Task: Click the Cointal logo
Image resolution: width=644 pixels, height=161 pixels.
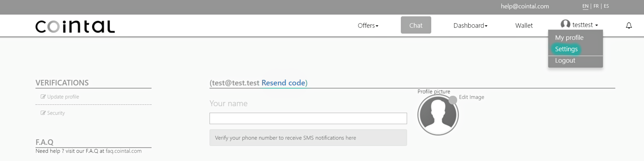Action: tap(75, 27)
